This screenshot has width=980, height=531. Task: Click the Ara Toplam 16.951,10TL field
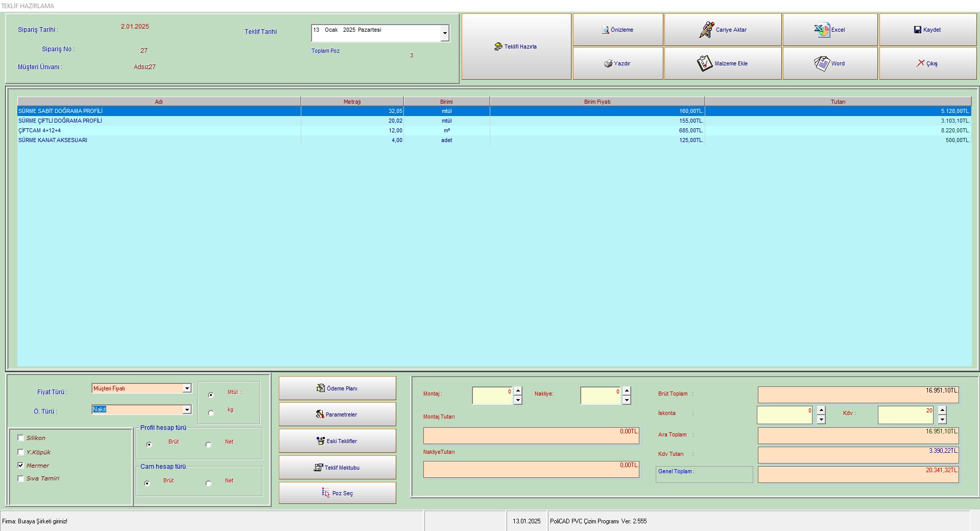(858, 435)
